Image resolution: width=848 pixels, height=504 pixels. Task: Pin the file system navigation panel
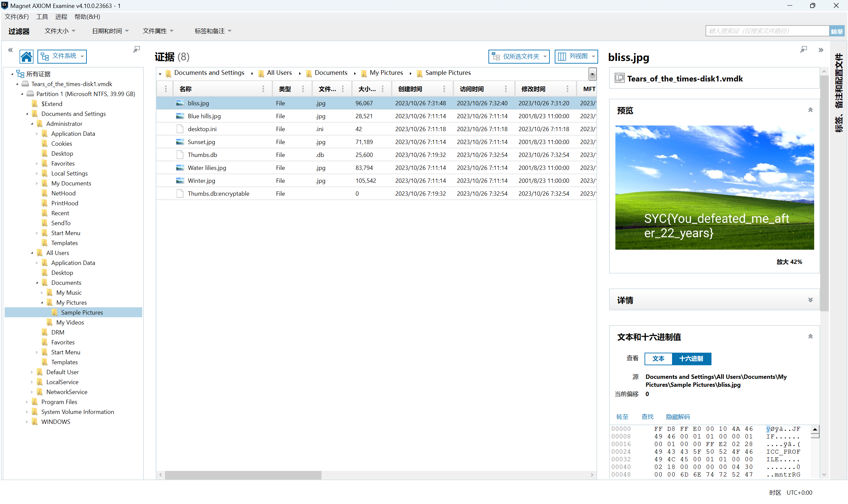point(136,50)
